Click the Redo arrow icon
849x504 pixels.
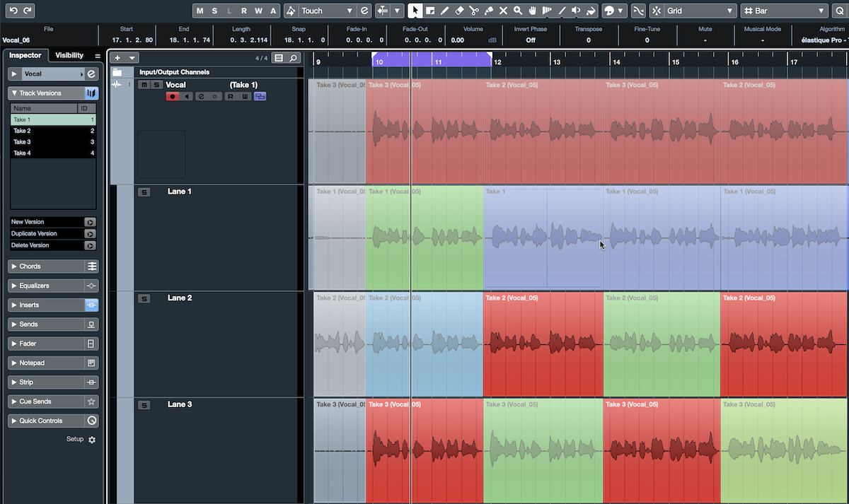pos(28,11)
